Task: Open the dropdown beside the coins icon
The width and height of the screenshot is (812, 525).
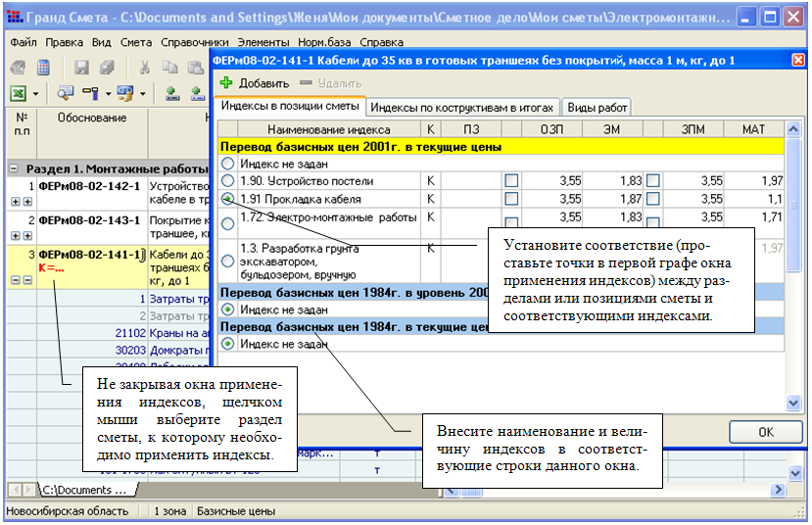Action: pyautogui.click(x=142, y=94)
